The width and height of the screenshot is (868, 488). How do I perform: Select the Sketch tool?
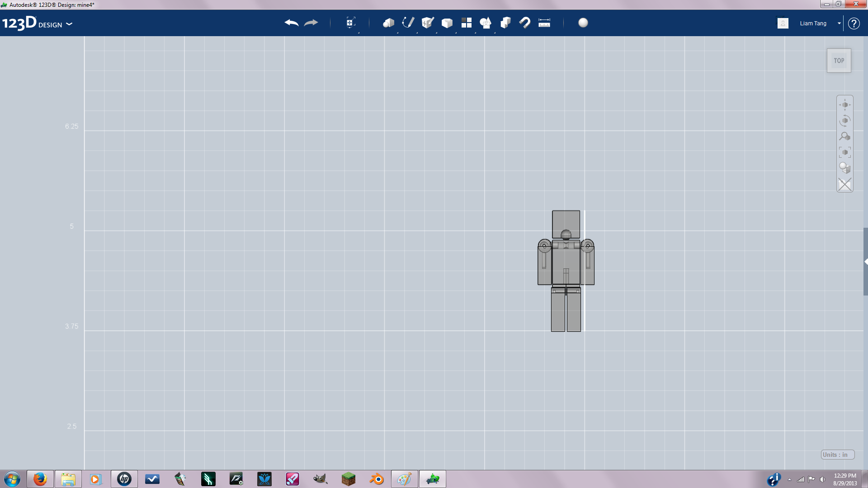[x=408, y=23]
